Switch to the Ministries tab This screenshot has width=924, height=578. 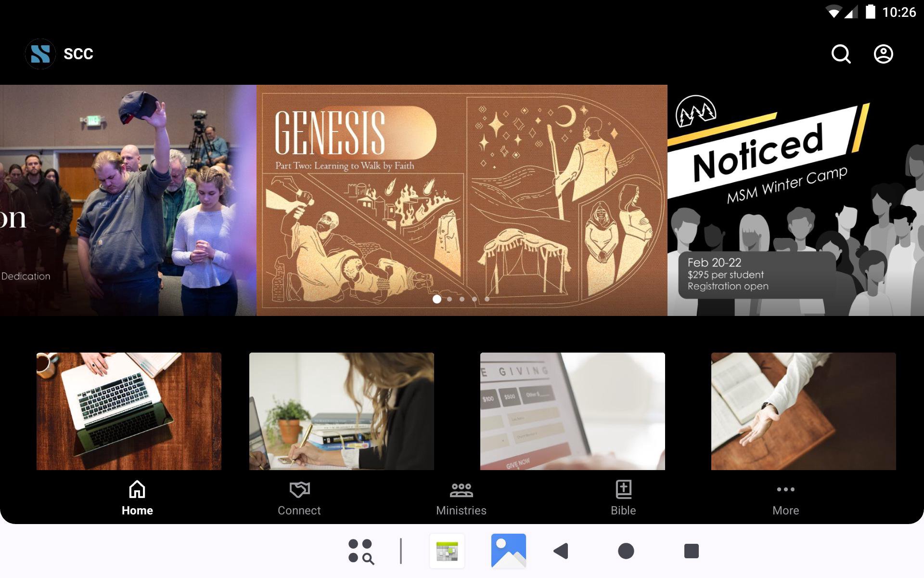click(461, 498)
